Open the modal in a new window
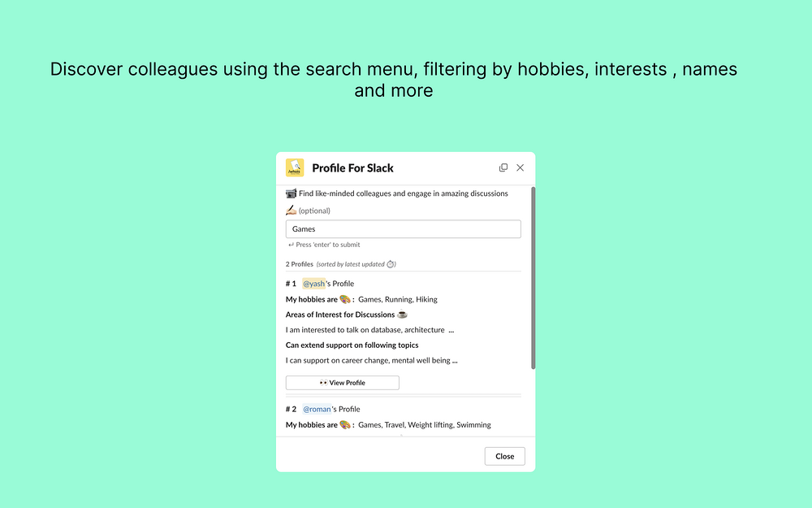Image resolution: width=812 pixels, height=508 pixels. point(503,167)
